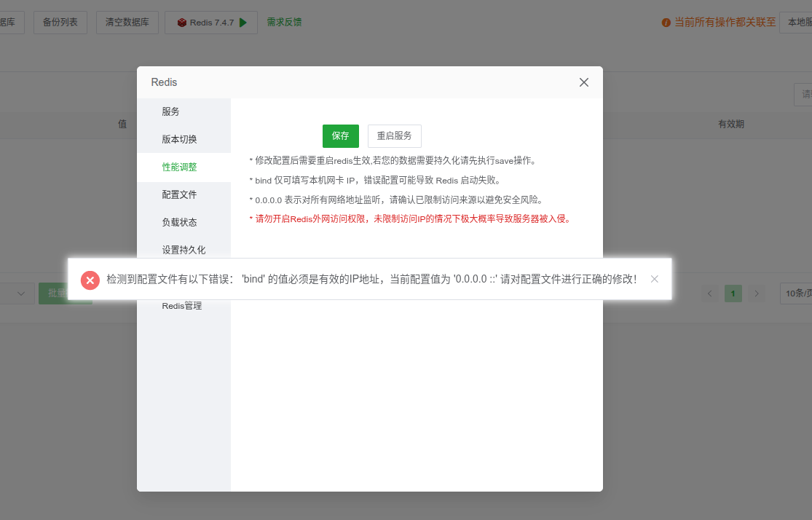812x520 pixels.
Task: Open the 备份列表 button
Action: 60,23
